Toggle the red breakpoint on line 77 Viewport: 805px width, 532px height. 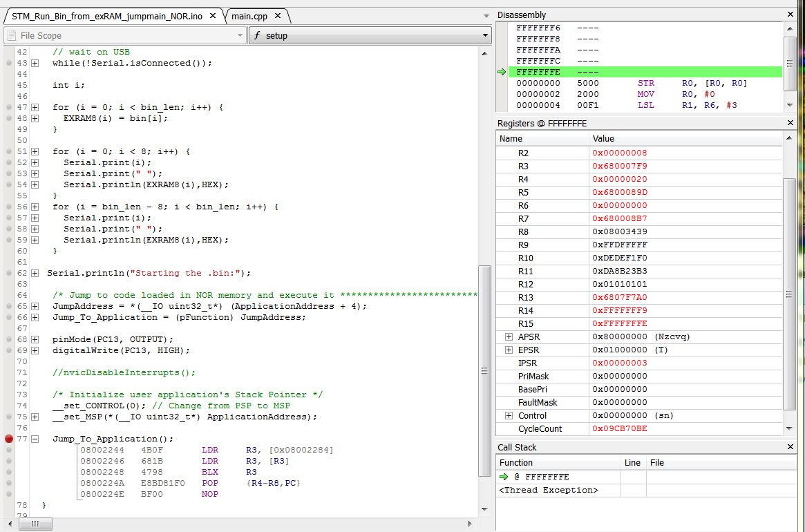(8, 439)
